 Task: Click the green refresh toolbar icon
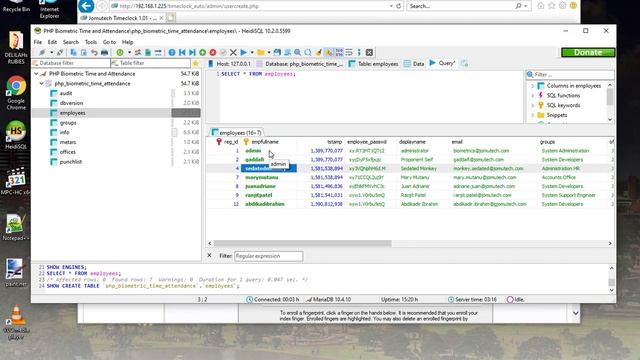120,52
